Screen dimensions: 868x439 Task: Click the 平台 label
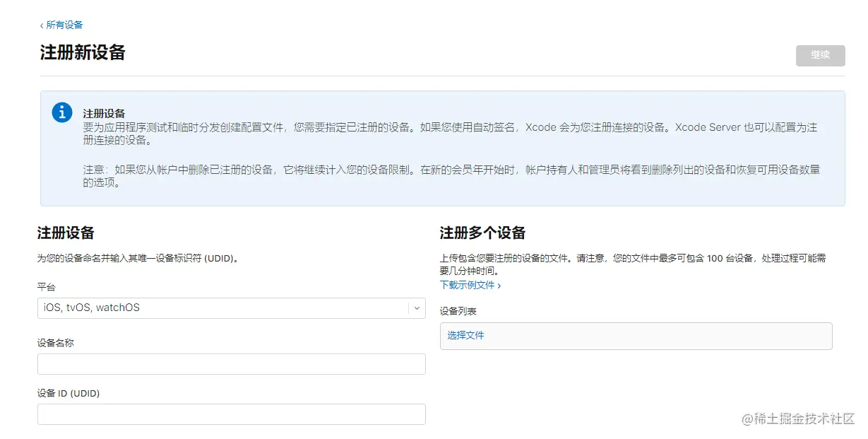pos(46,287)
